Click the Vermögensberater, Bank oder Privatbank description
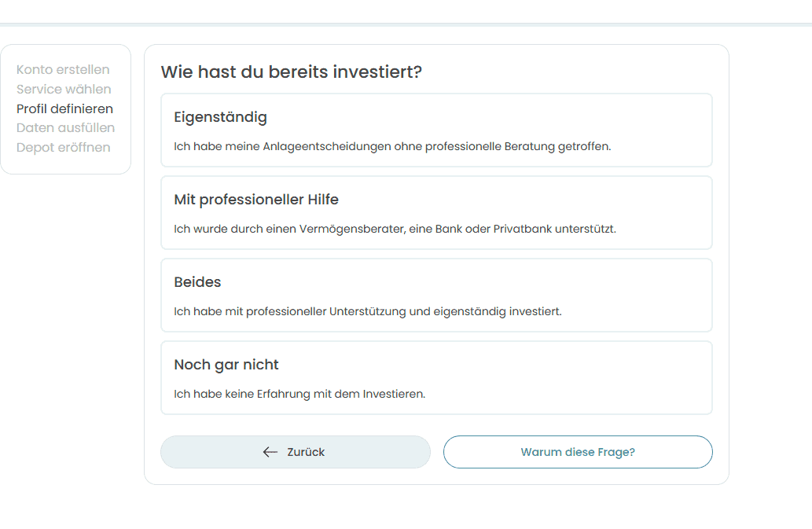812x529 pixels. (395, 229)
